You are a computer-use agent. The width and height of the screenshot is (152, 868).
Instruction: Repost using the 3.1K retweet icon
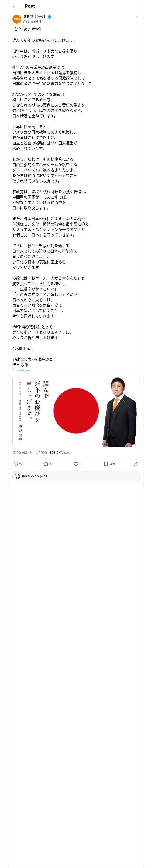click(x=45, y=464)
